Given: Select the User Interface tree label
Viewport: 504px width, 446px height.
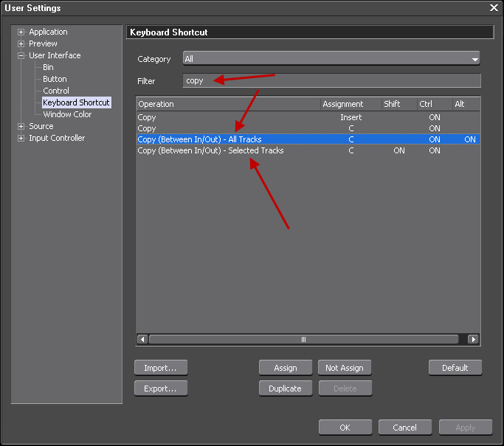Looking at the screenshot, I should tap(55, 55).
